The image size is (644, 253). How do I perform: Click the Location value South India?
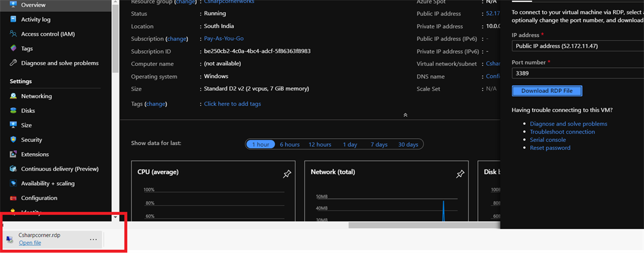click(x=219, y=26)
